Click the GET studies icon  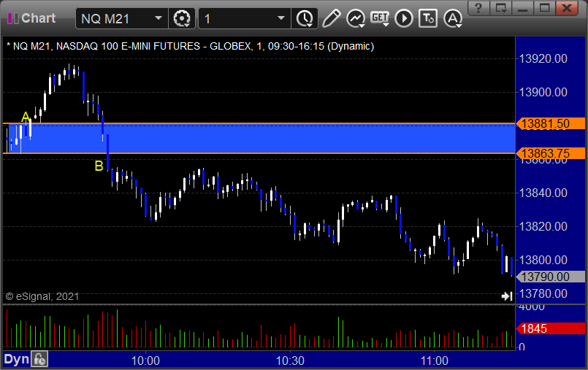[x=380, y=18]
